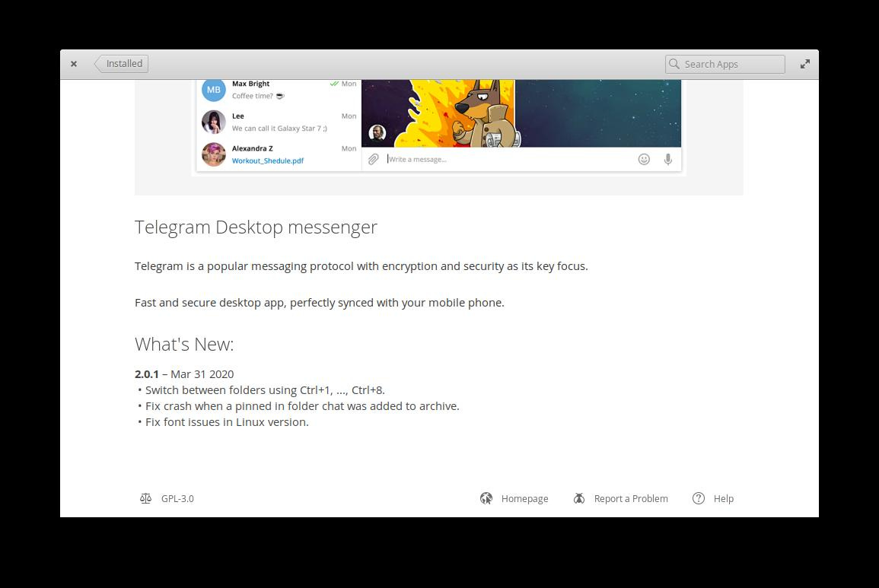Open the Help link

point(723,498)
